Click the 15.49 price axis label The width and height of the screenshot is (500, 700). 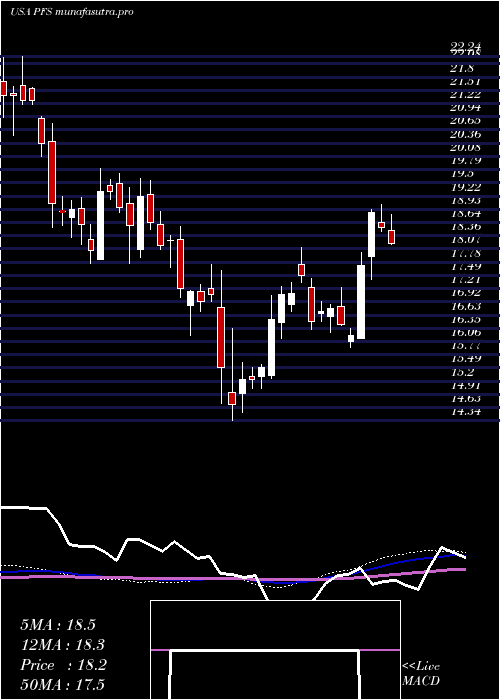point(465,358)
